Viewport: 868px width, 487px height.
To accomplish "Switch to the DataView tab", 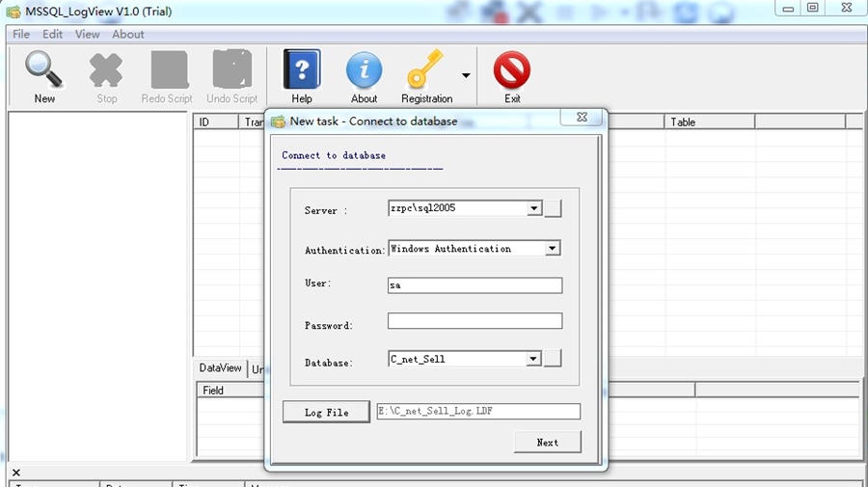I will 220,368.
